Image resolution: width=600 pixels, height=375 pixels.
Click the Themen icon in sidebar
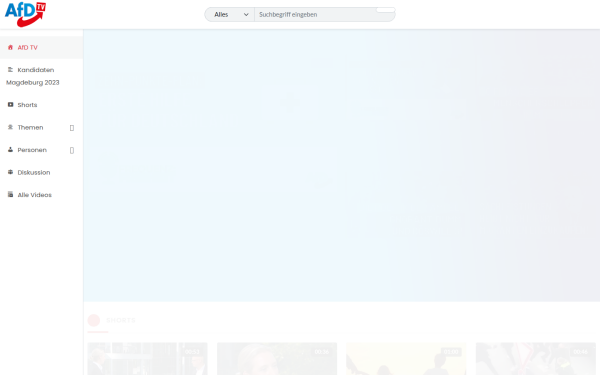10,127
